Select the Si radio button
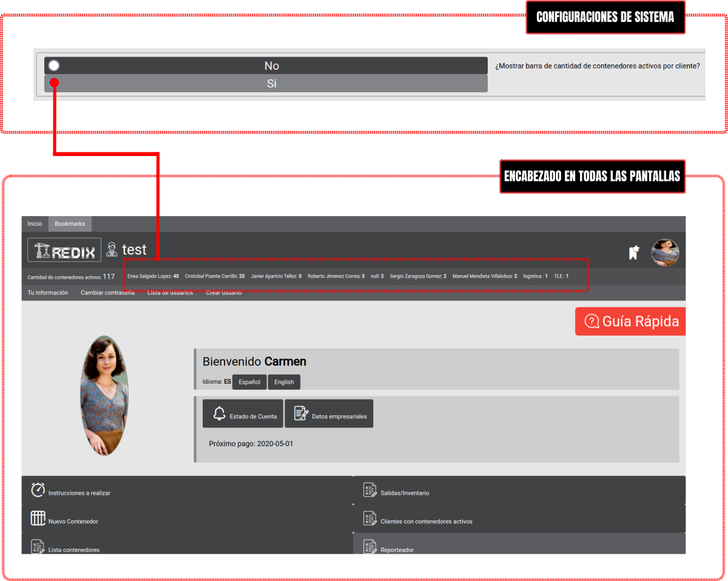728x581 pixels. [54, 83]
